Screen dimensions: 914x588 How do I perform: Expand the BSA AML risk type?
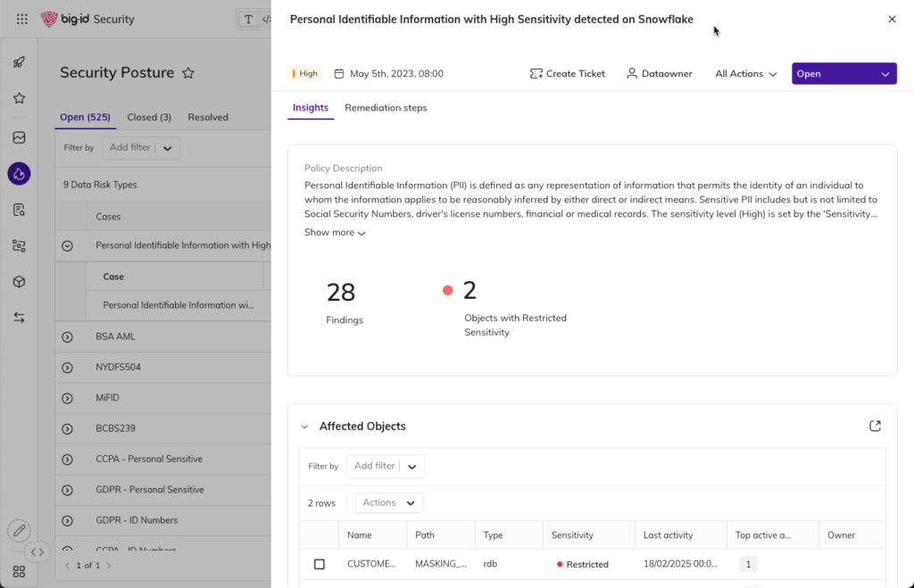coord(68,337)
